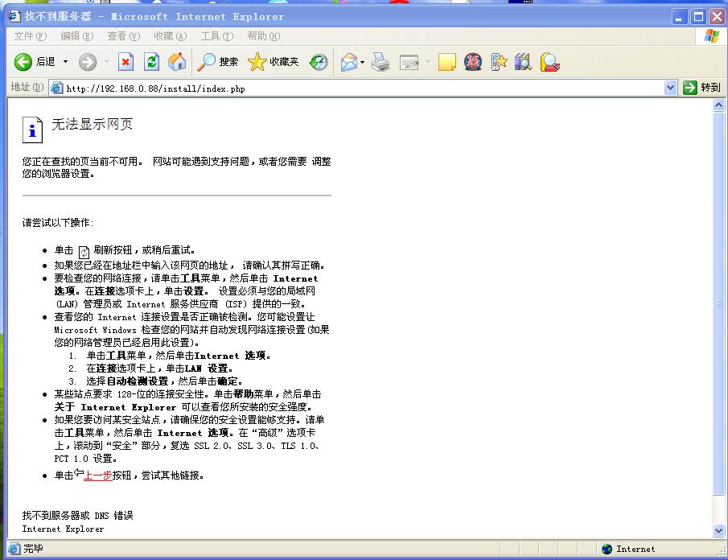Viewport: 728px width, 560px height.
Task: Click the magnifier over red folder icon
Action: pos(549,62)
